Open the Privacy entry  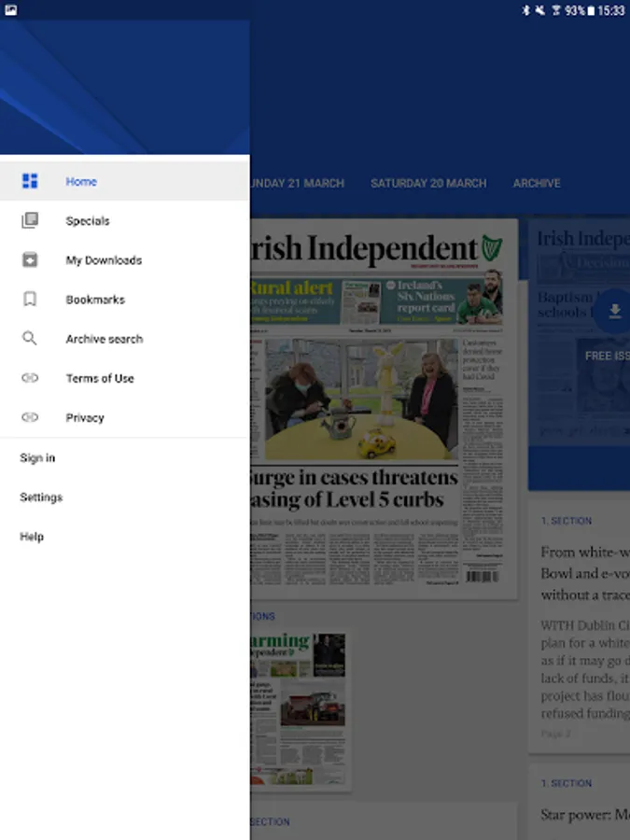(x=125, y=417)
